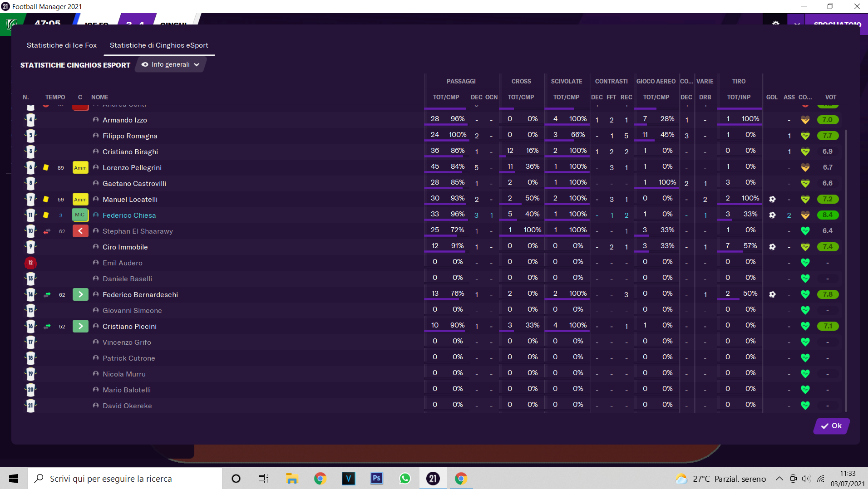This screenshot has height=489, width=868.
Task: Click Federico Bernardeschi's substitution arrows icon
Action: [47, 295]
